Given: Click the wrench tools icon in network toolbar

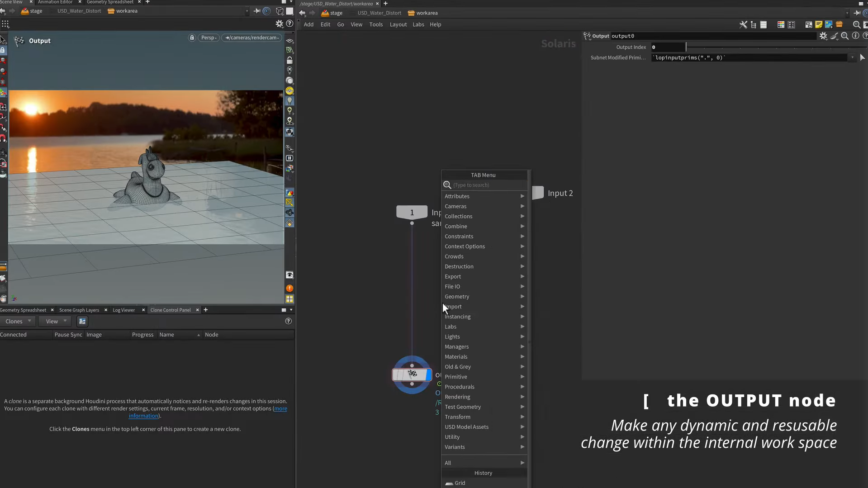Looking at the screenshot, I should coord(743,25).
